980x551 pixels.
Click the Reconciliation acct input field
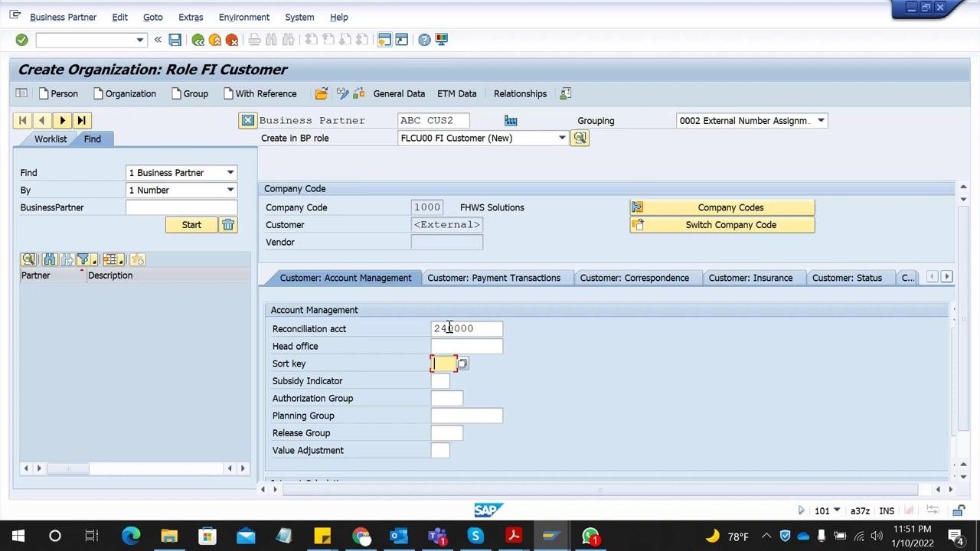(x=466, y=328)
